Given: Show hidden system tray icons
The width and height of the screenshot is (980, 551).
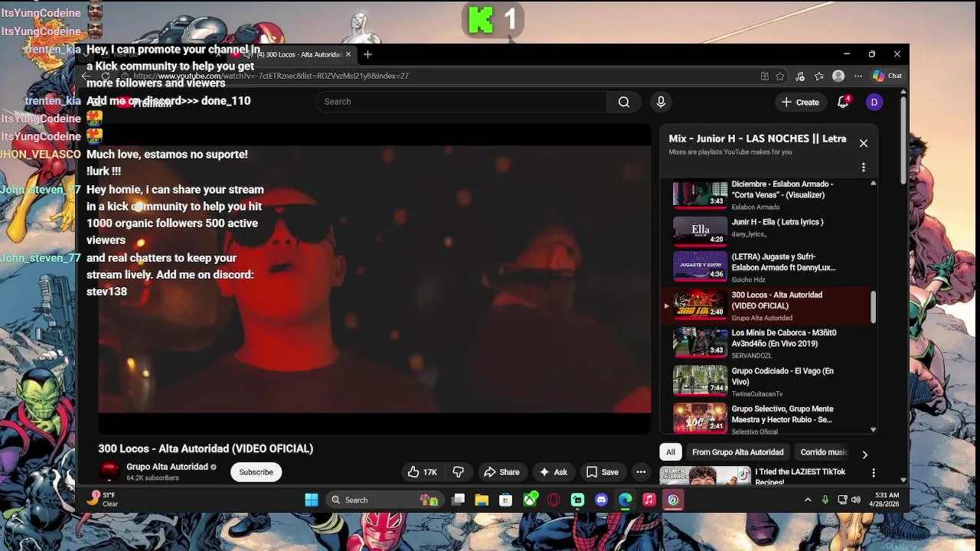Looking at the screenshot, I should (x=807, y=500).
